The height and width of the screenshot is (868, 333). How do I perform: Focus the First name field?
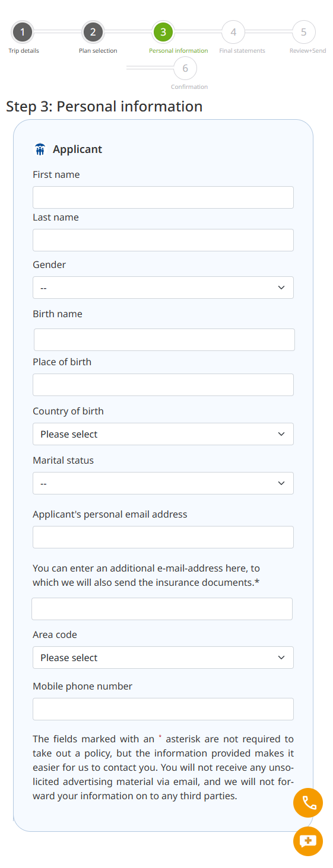tap(163, 197)
